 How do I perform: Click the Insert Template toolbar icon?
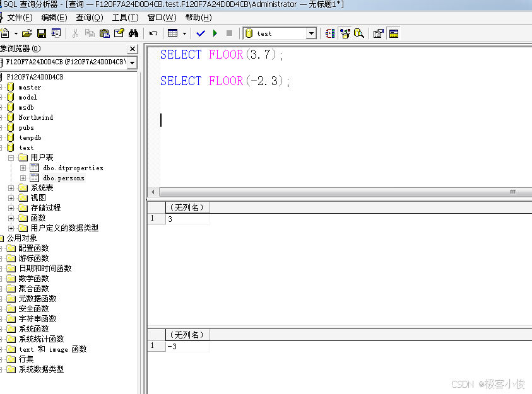[56, 33]
